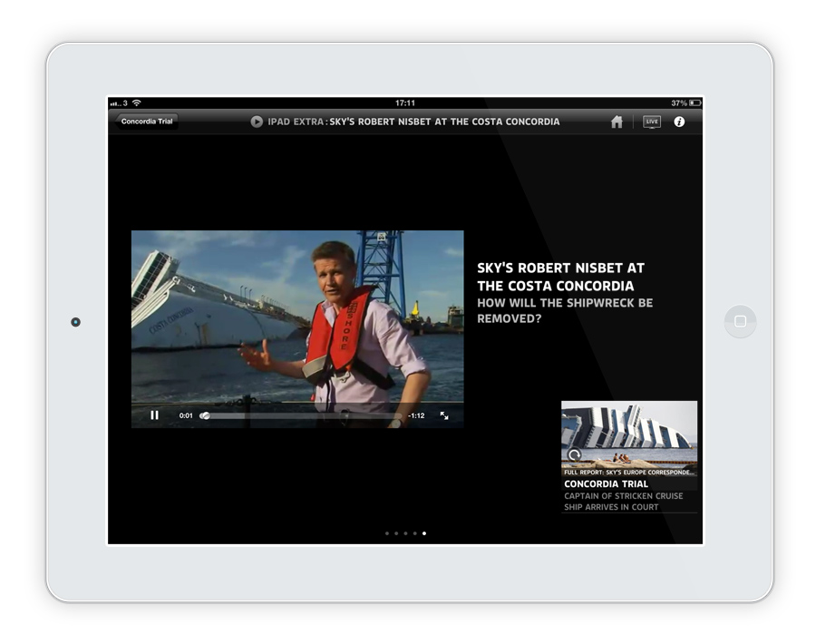Tap the Home icon in the toolbar

[x=617, y=122]
